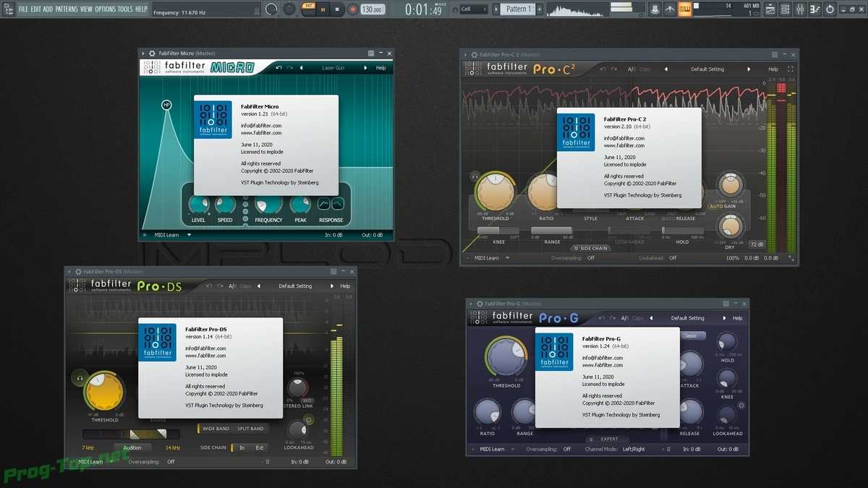Toggle audition headphone icon in Pro-C 2

(474, 176)
